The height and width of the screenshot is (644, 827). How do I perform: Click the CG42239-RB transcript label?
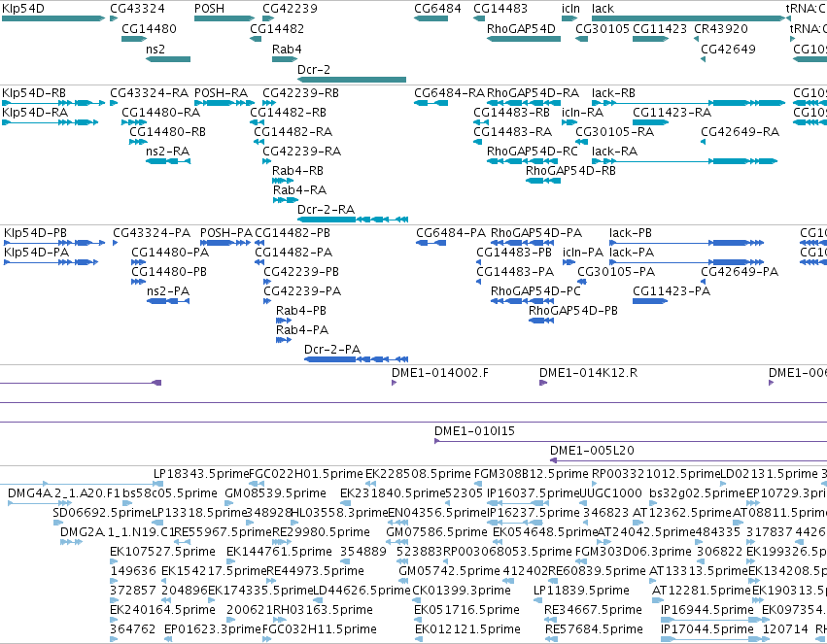point(301,92)
